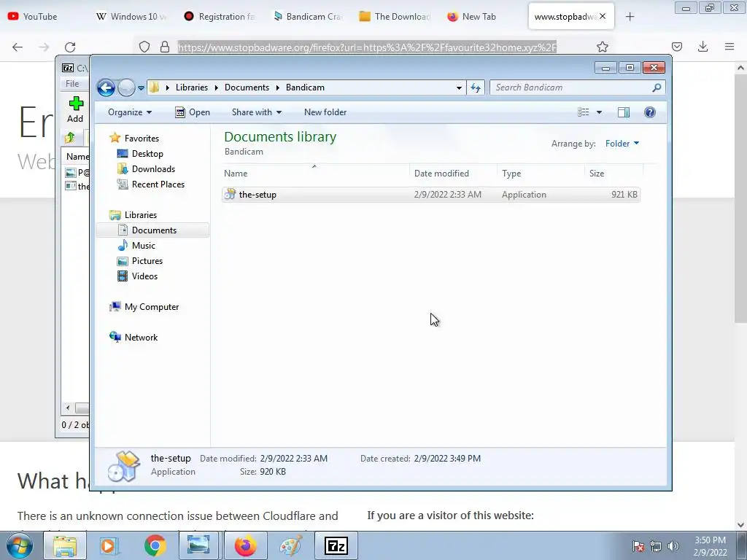Open Explorer help icon
Screen dimensions: 747x560
(x=650, y=112)
